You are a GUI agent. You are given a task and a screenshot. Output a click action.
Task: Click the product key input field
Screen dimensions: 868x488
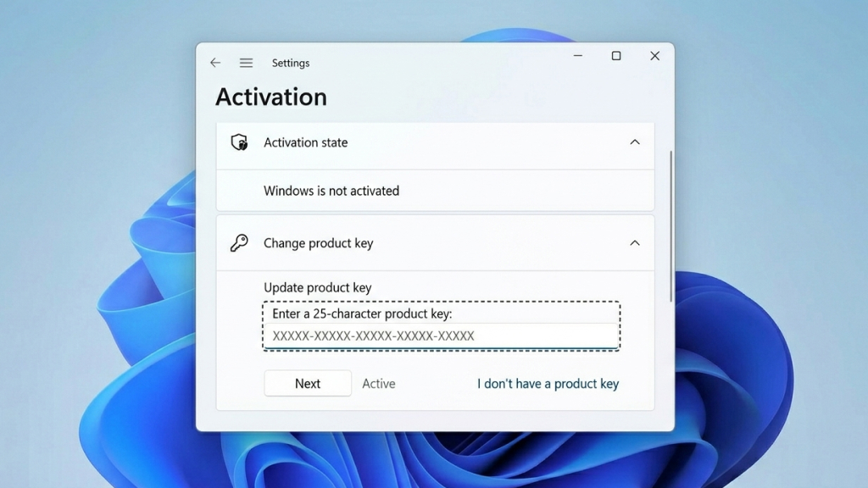(441, 335)
